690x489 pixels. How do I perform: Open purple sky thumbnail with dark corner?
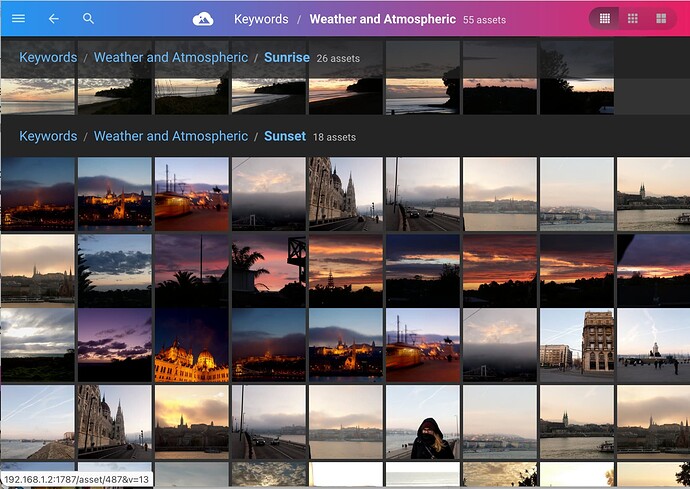click(x=653, y=271)
